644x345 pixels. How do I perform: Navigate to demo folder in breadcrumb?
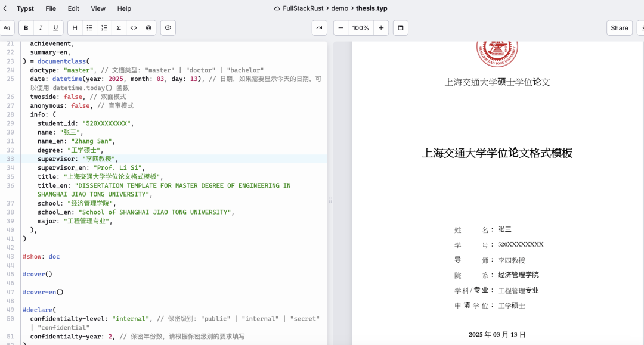[x=340, y=8]
